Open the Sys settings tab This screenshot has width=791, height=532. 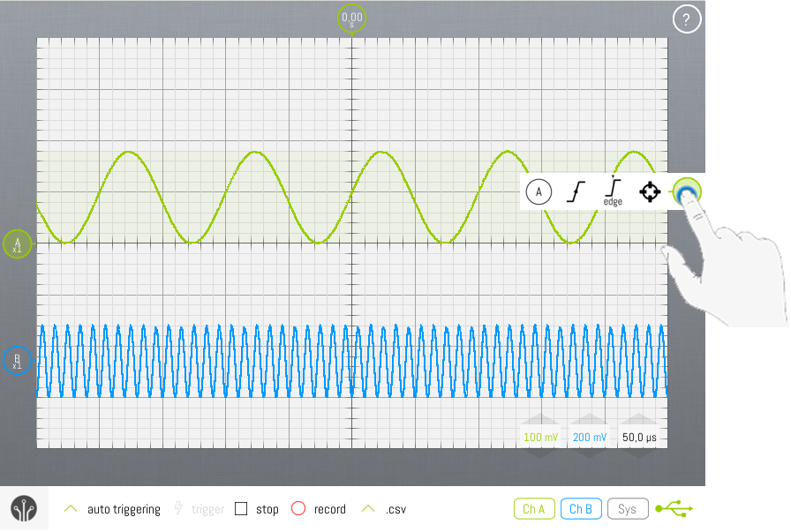tap(627, 509)
